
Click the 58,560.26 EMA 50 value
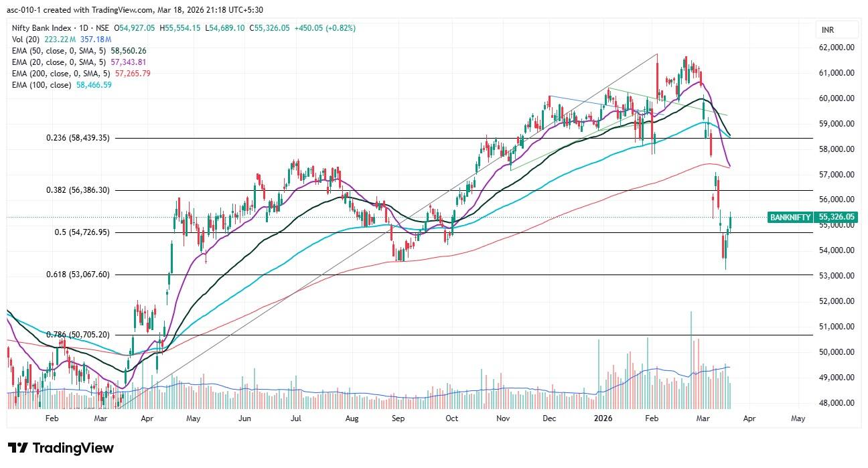point(128,51)
